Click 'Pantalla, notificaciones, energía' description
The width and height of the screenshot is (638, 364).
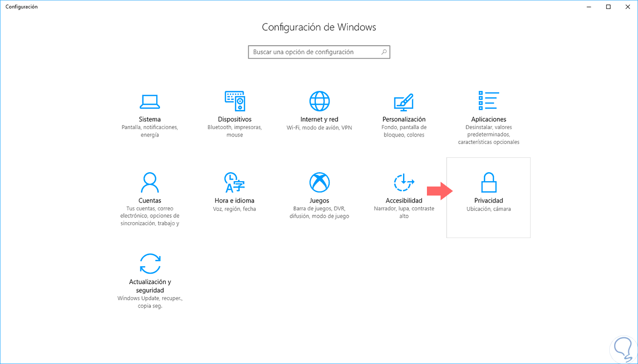pyautogui.click(x=149, y=131)
